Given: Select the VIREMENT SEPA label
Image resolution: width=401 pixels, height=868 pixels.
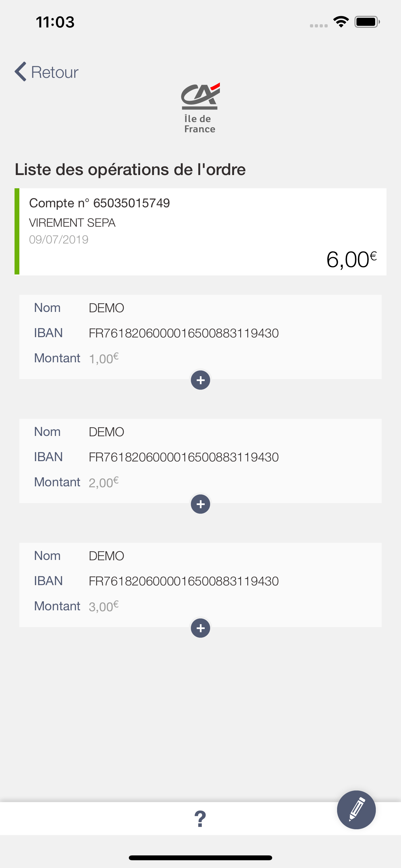Looking at the screenshot, I should (x=72, y=223).
